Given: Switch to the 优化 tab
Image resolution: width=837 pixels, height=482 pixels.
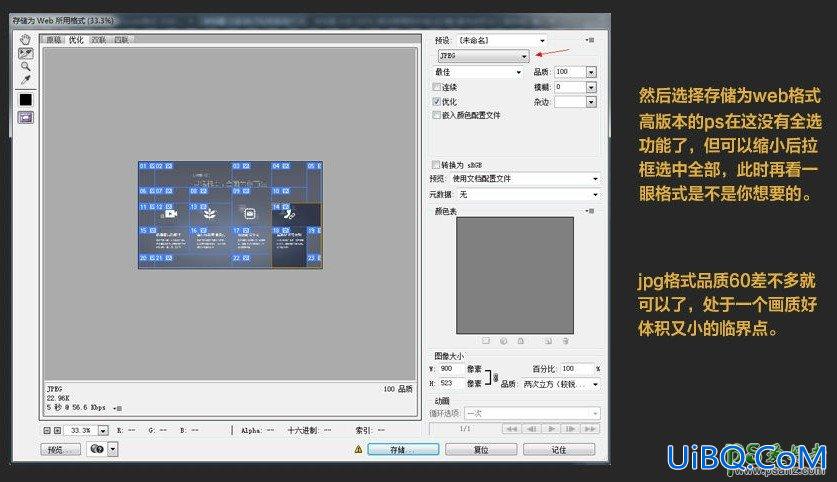Looking at the screenshot, I should point(76,40).
